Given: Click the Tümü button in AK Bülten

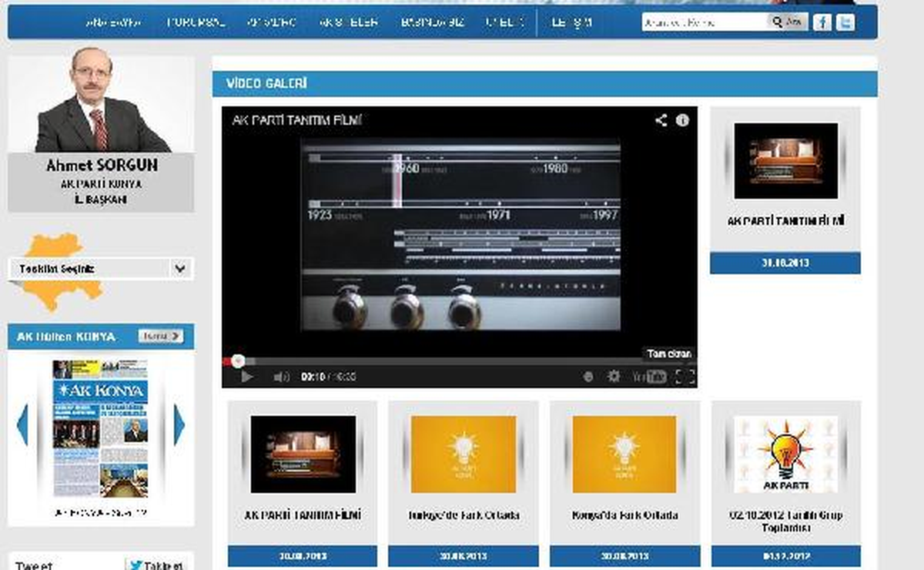Looking at the screenshot, I should click(161, 337).
